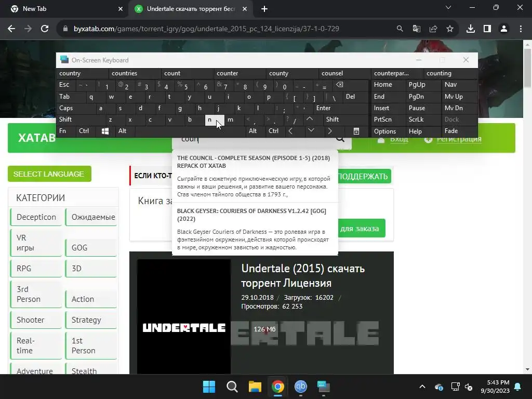Click the translate page icon
Image resolution: width=532 pixels, height=399 pixels.
[x=416, y=29]
